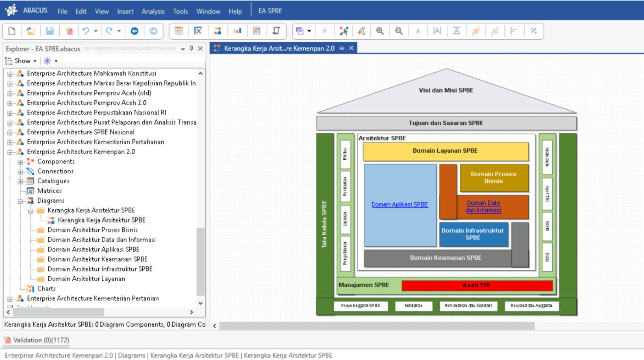
Task: Click the red Audit TIK block
Action: (x=476, y=285)
